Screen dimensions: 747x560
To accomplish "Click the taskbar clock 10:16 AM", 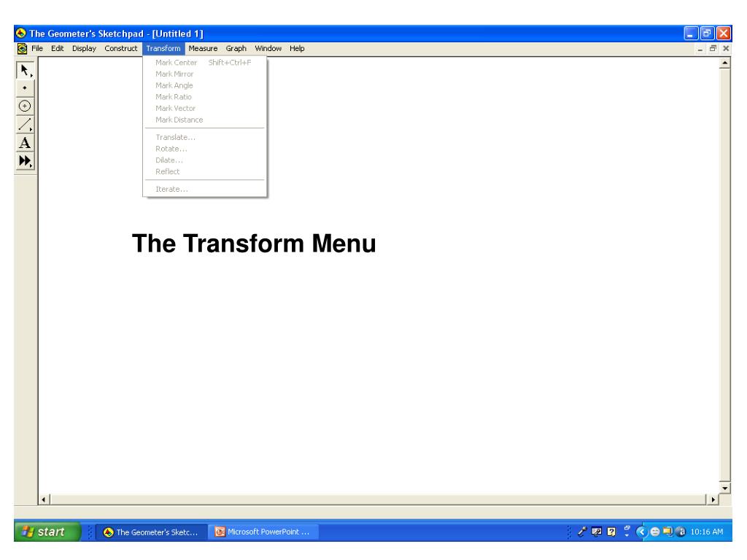I will (706, 532).
